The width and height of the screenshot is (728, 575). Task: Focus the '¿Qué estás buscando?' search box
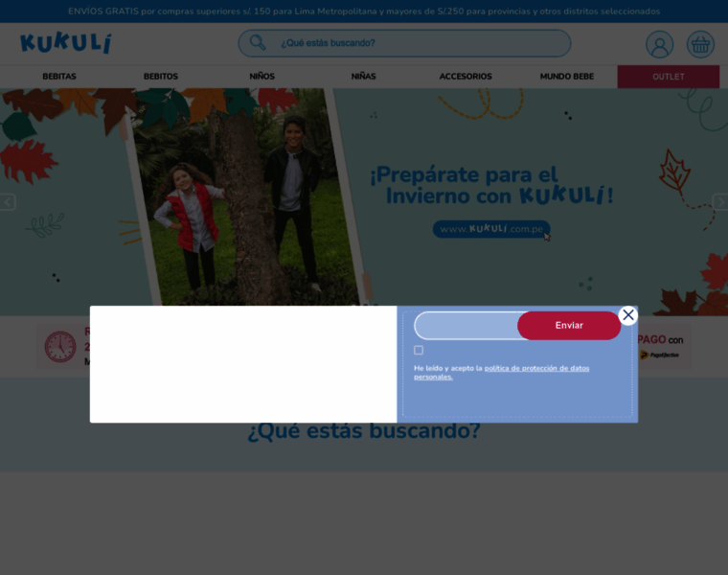[404, 43]
